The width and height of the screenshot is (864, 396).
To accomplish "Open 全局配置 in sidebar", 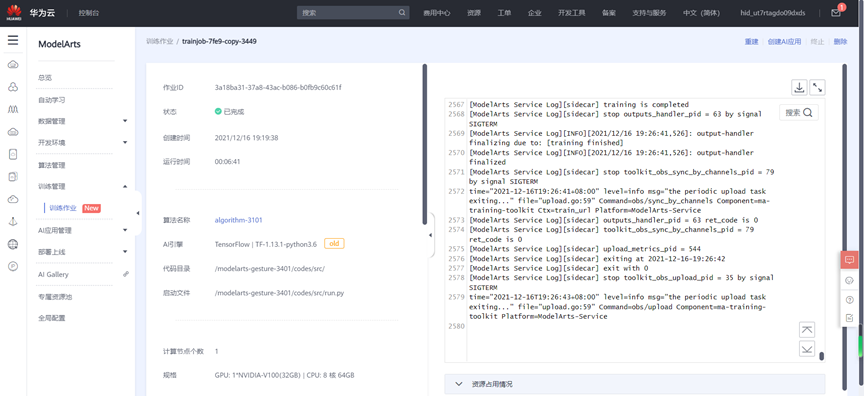I will tap(52, 318).
